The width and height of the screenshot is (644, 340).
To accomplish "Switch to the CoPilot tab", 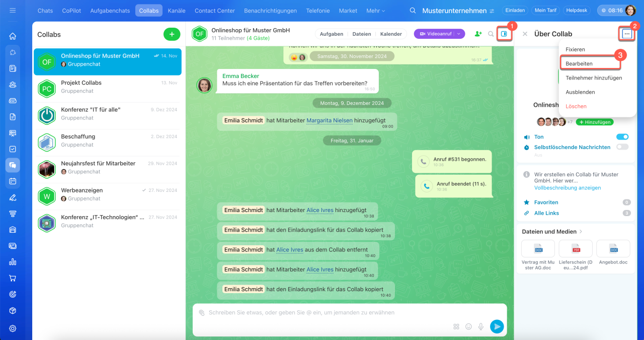I will coord(71,11).
